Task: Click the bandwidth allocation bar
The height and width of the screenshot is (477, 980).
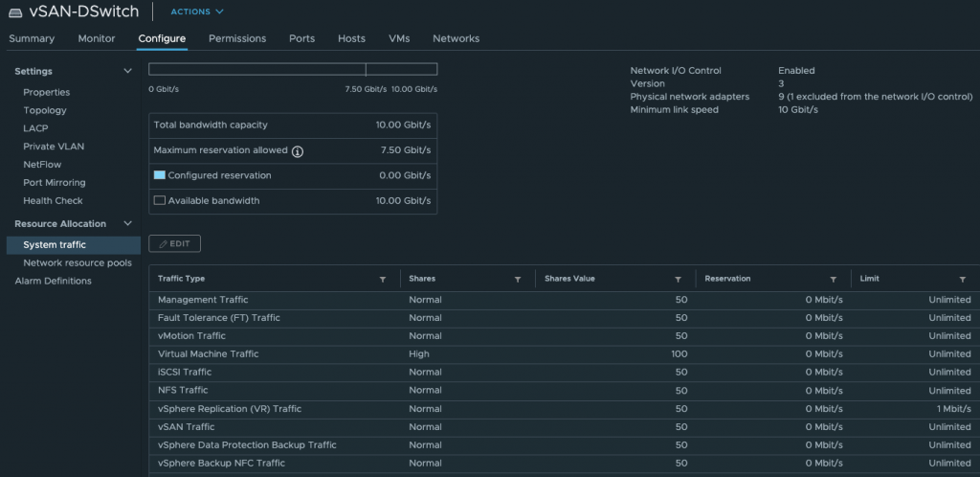Action: (293, 69)
